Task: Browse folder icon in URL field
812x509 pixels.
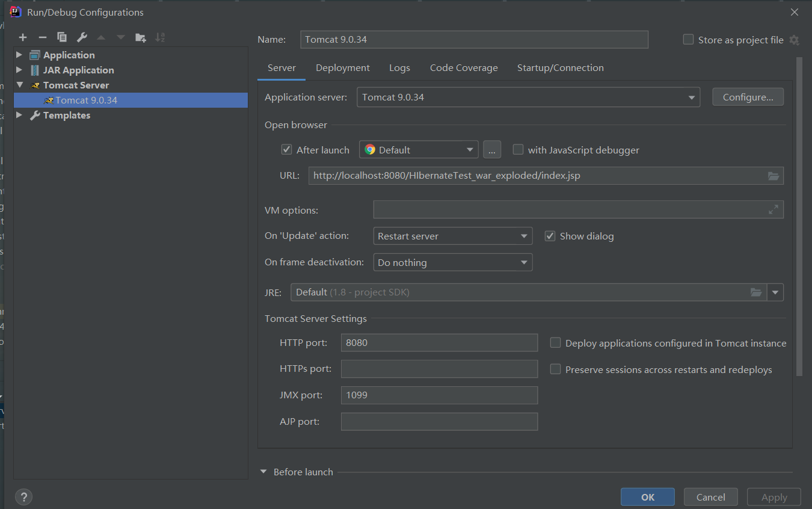Action: pos(774,176)
